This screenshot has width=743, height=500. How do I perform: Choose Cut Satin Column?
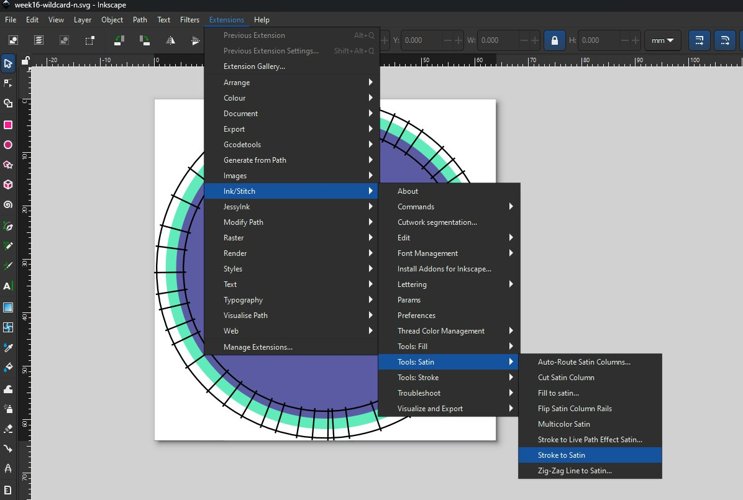pos(590,378)
